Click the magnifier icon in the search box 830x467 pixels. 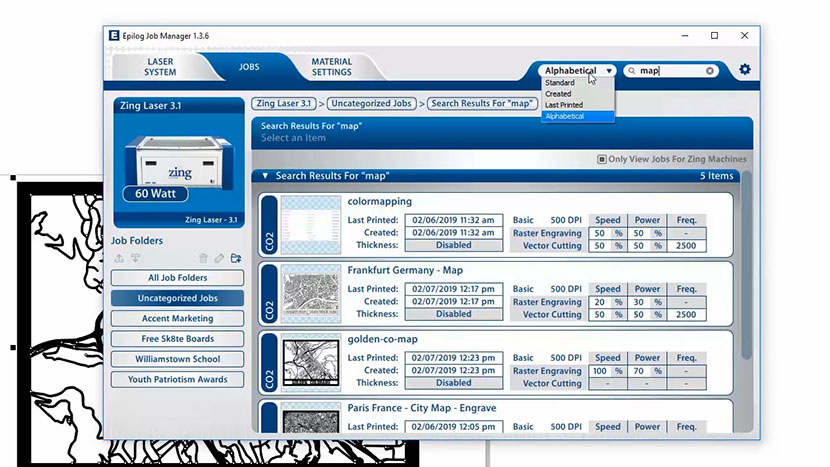click(632, 71)
